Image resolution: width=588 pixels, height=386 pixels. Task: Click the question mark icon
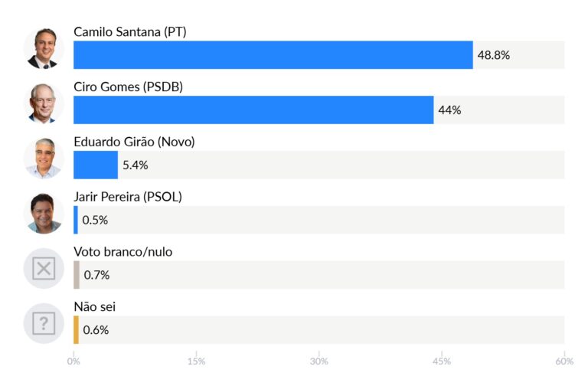pos(44,324)
